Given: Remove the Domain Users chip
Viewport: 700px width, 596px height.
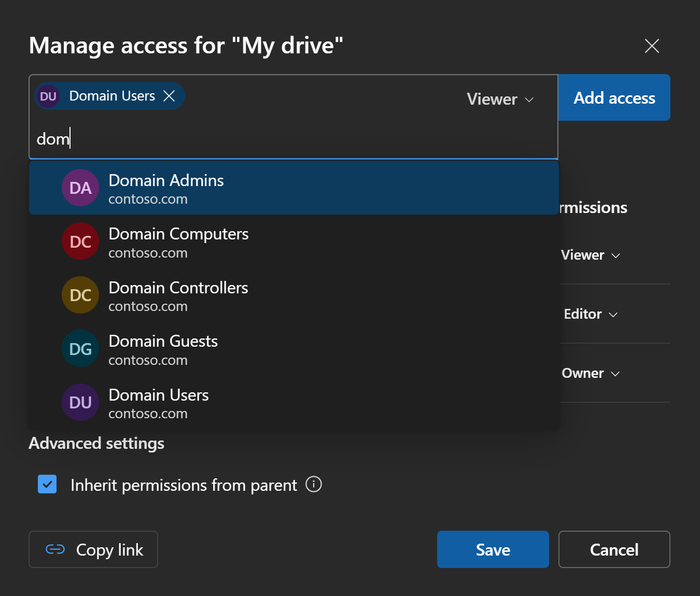Looking at the screenshot, I should pyautogui.click(x=169, y=96).
